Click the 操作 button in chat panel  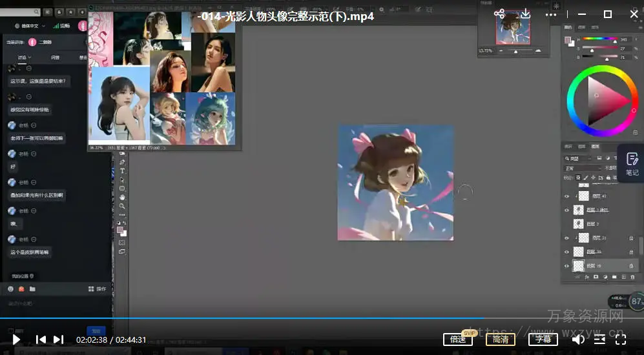[97, 289]
